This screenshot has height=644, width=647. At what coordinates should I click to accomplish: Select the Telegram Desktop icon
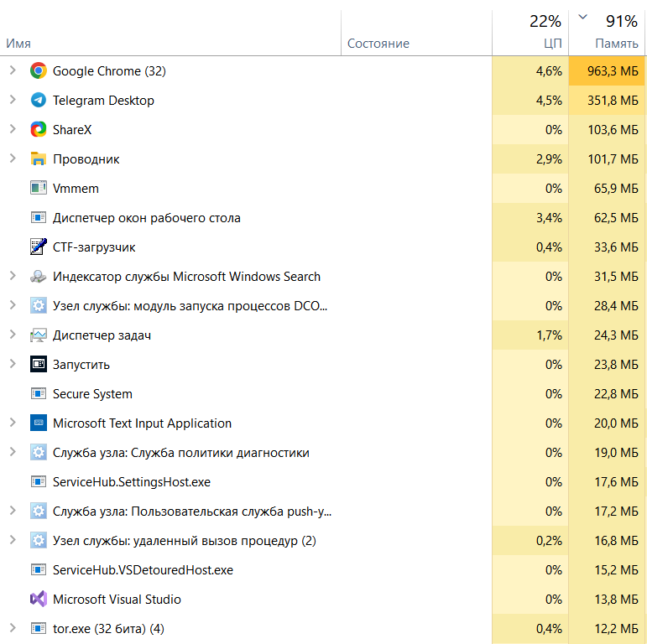point(39,100)
